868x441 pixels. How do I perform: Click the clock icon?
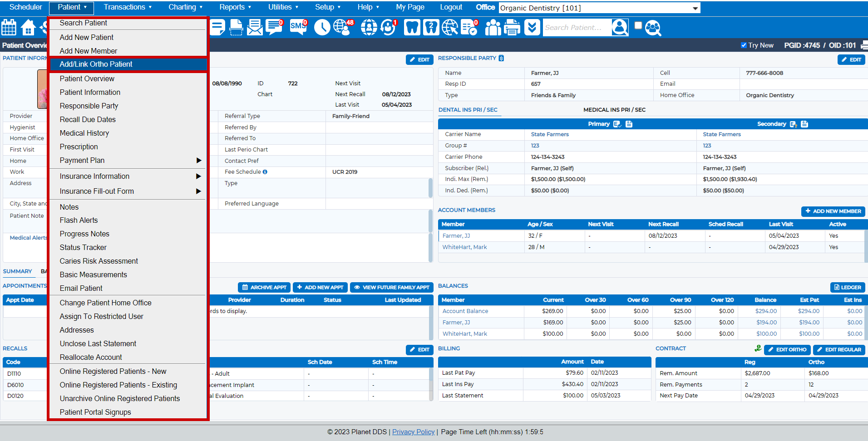(322, 27)
